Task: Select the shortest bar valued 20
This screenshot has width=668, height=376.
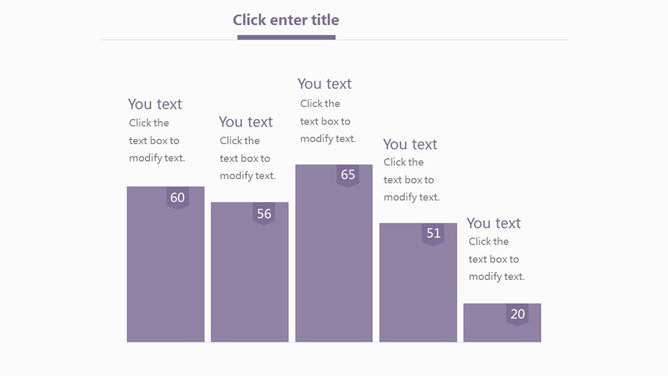Action: (x=502, y=323)
